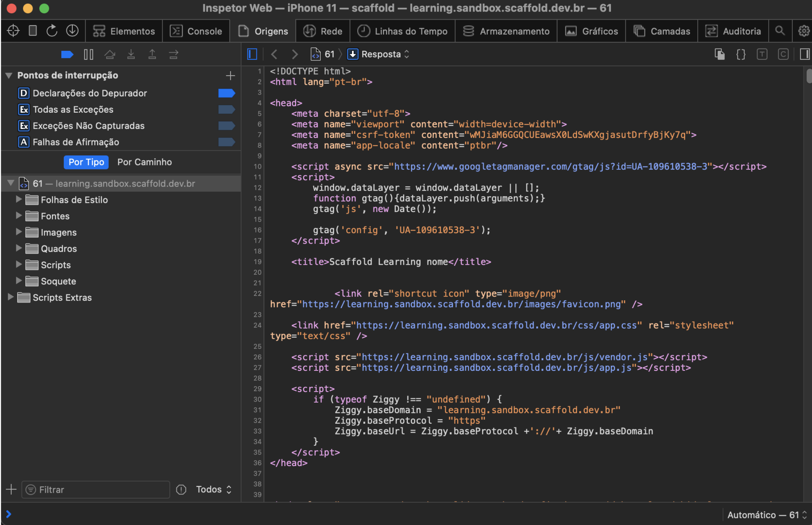
Task: Toggle all breakpoints with the blue arrow
Action: (67, 55)
